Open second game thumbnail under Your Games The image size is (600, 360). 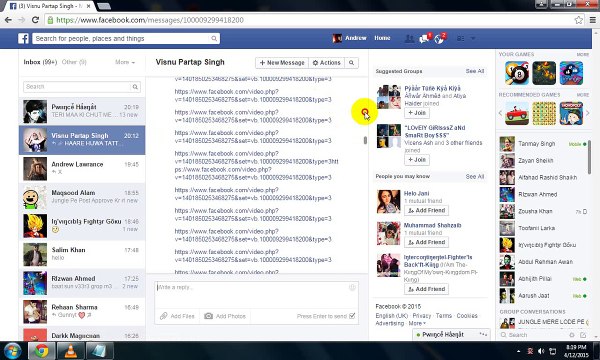[544, 73]
